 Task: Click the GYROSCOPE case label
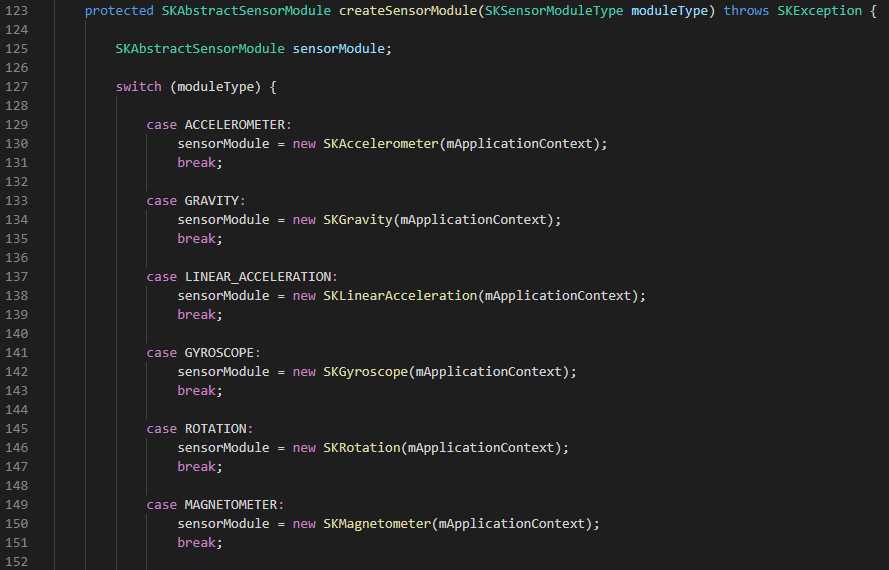(x=220, y=353)
